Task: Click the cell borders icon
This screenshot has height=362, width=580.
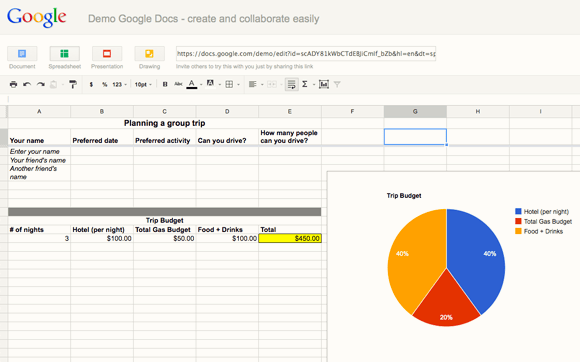Action: coord(229,84)
